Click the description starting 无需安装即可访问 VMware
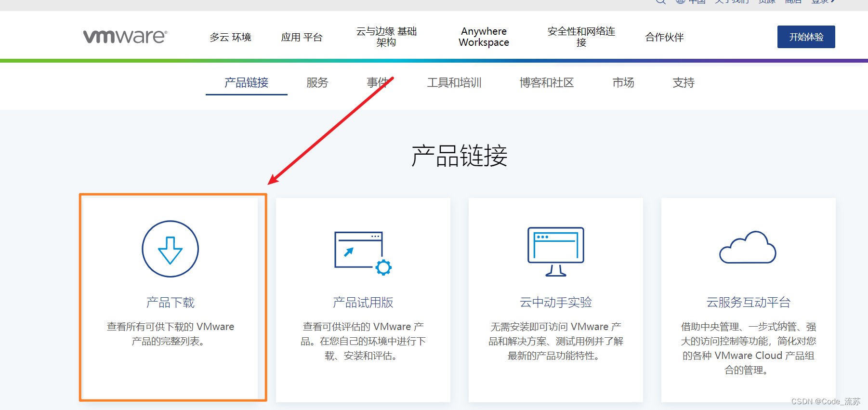This screenshot has width=868, height=410. [x=556, y=341]
